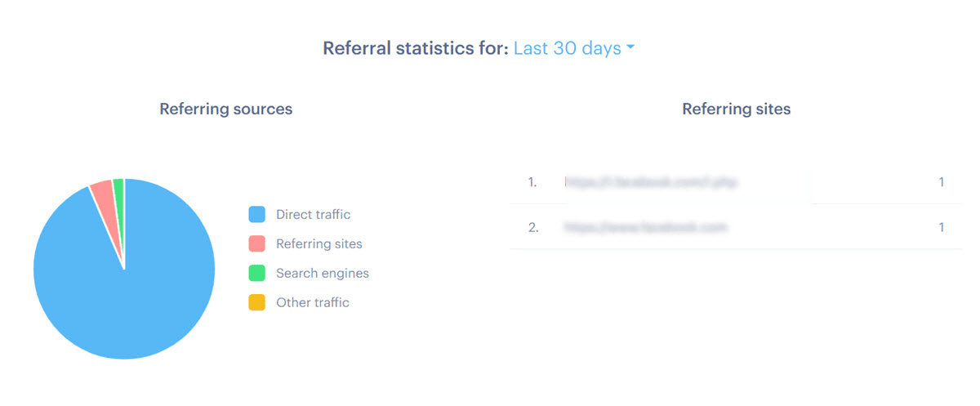Toggle the Referring sites legend label
980x406 pixels.
click(x=318, y=243)
